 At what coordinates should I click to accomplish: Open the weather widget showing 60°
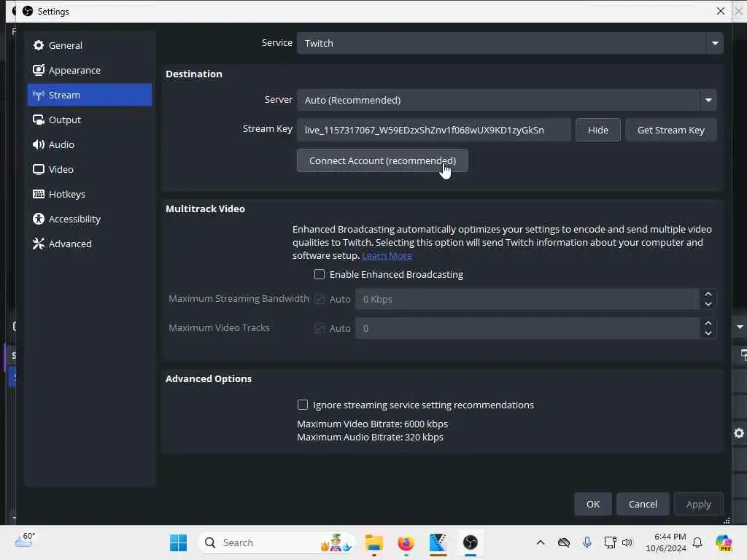pyautogui.click(x=25, y=540)
